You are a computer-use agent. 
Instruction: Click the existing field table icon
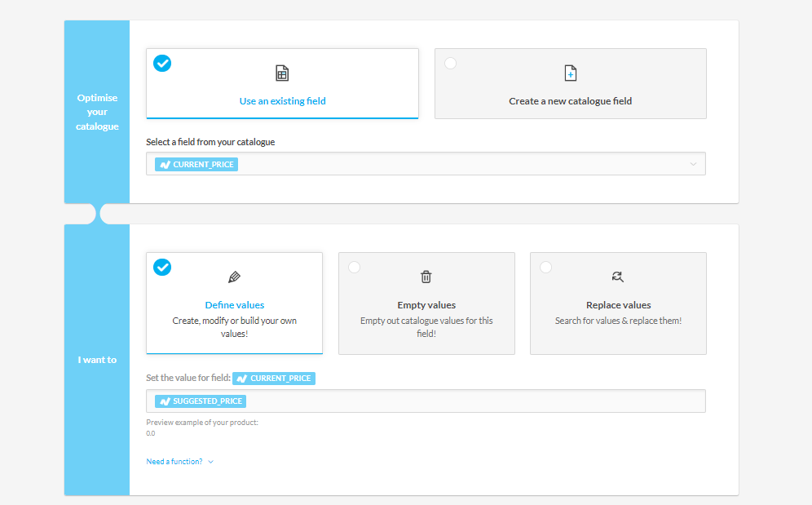[282, 73]
